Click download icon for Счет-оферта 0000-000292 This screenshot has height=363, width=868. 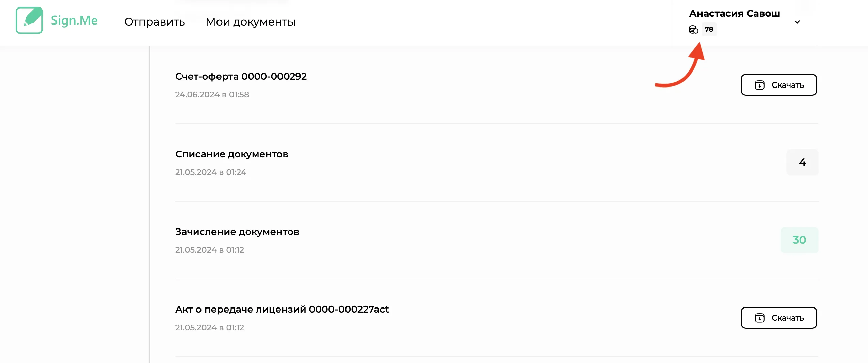coord(759,85)
